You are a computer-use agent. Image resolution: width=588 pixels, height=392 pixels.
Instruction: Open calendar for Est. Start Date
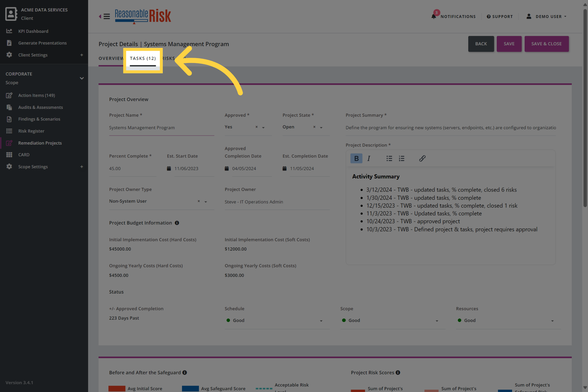(x=169, y=168)
